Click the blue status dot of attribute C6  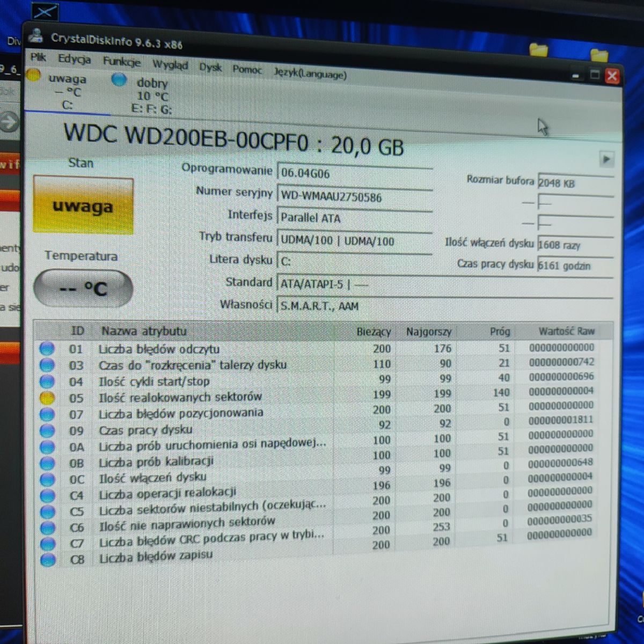pos(48,527)
